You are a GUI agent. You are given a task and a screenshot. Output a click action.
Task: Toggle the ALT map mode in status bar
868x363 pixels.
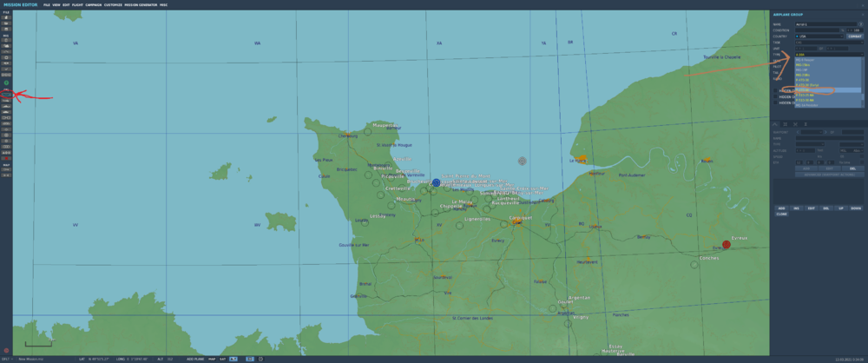(233, 359)
